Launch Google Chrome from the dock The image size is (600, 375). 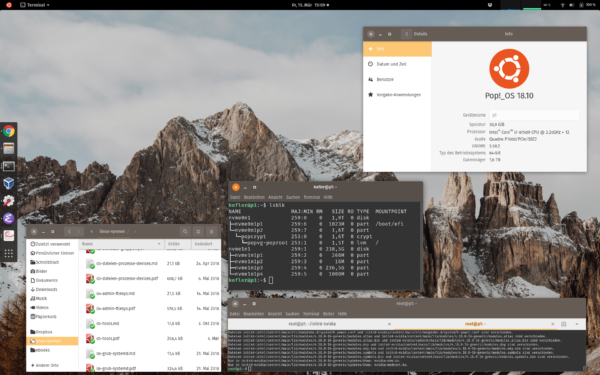pyautogui.click(x=8, y=131)
